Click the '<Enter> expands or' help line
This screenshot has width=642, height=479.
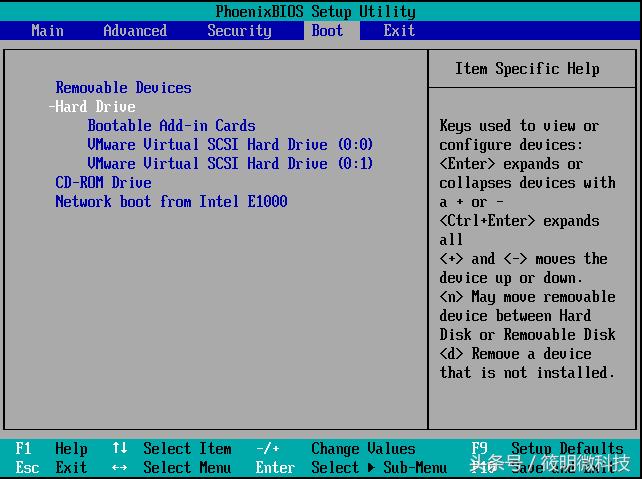click(x=511, y=164)
